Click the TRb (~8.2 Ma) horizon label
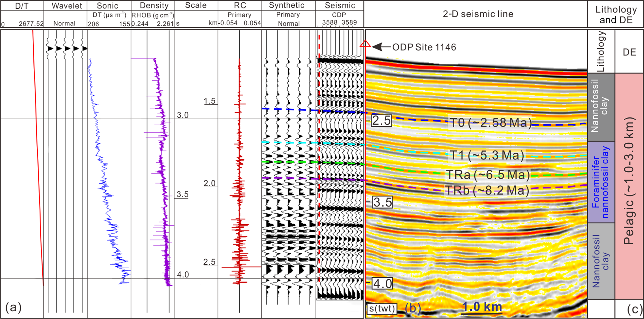 pyautogui.click(x=487, y=190)
